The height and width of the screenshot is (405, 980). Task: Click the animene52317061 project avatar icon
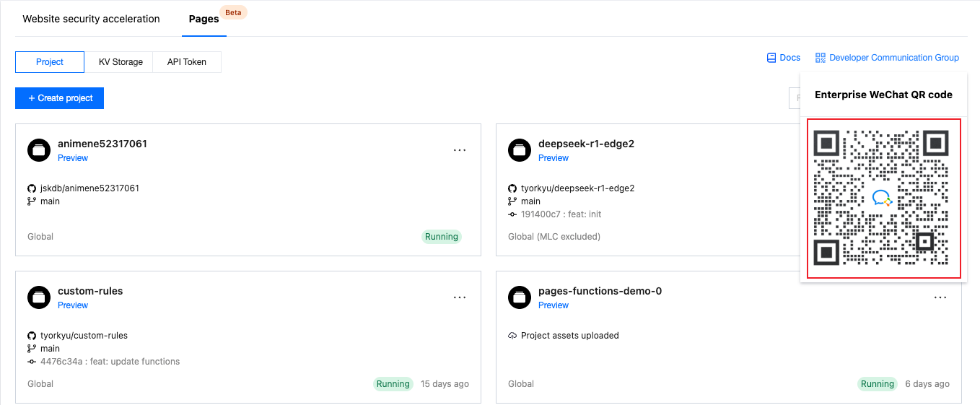pyautogui.click(x=39, y=150)
